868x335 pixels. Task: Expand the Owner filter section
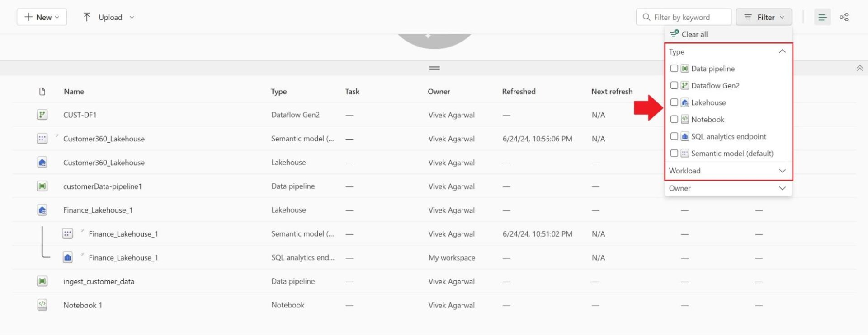(782, 188)
